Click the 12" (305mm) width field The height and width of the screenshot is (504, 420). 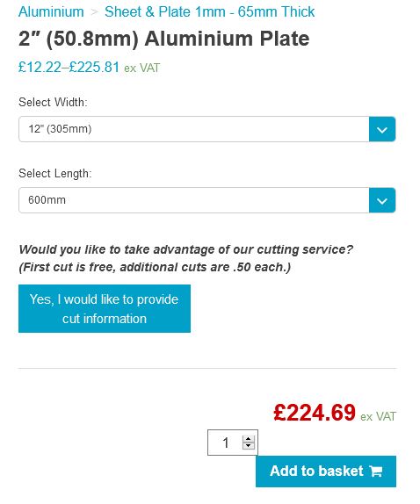tap(194, 129)
